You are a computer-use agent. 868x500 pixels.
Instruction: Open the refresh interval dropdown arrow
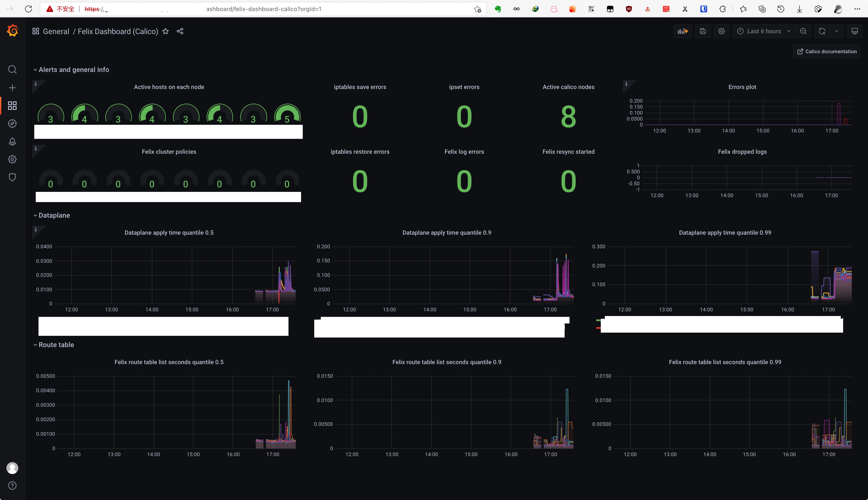coord(837,31)
